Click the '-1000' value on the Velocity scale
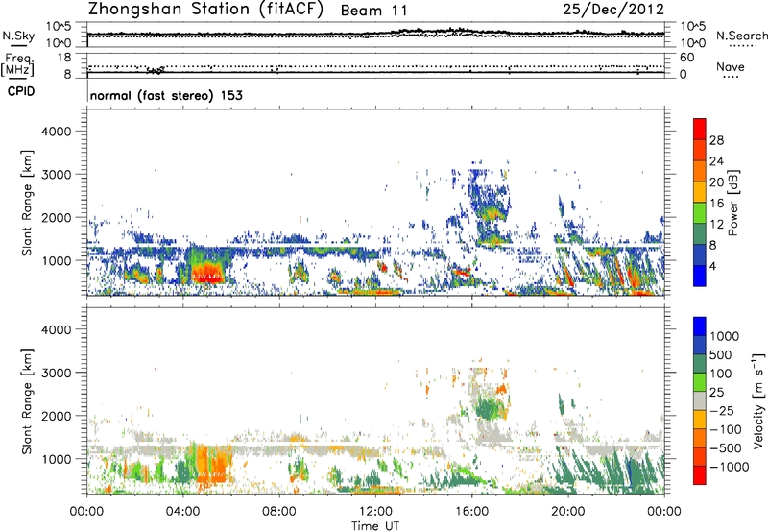This screenshot has height=532, width=768. pos(730,467)
